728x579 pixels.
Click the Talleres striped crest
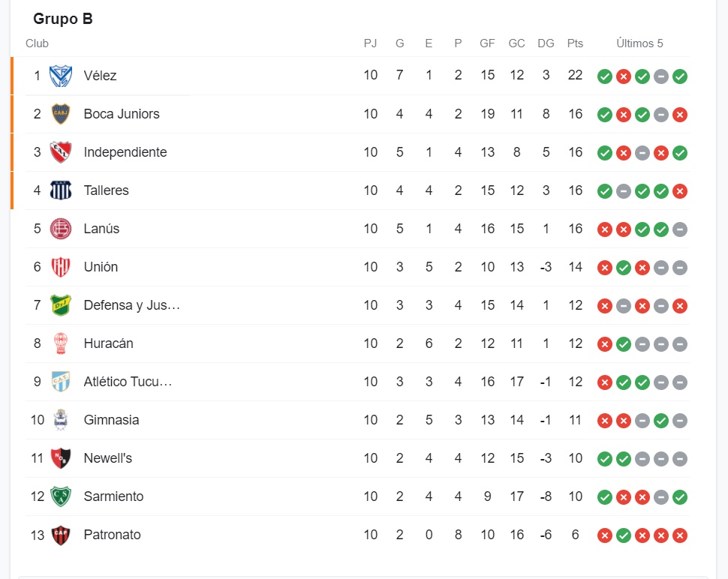click(x=61, y=190)
